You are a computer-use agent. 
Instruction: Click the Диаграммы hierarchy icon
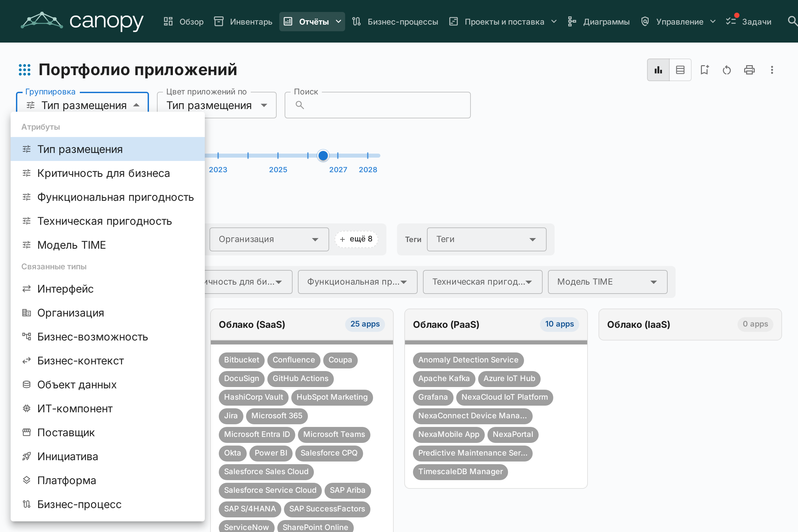click(572, 21)
